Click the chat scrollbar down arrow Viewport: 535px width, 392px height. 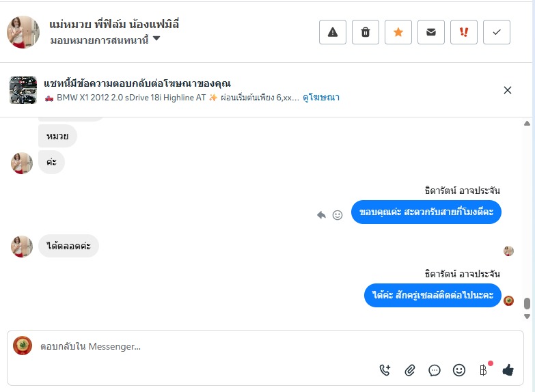pyautogui.click(x=526, y=317)
